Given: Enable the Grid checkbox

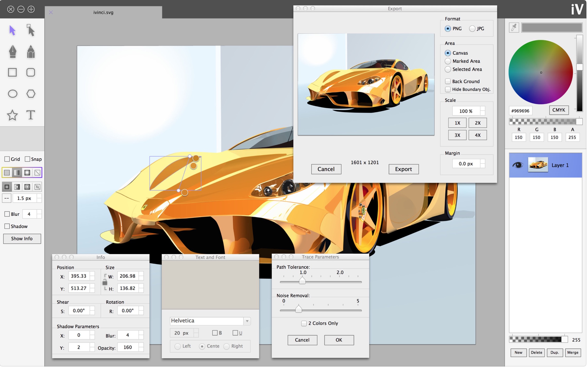Looking at the screenshot, I should (x=7, y=159).
